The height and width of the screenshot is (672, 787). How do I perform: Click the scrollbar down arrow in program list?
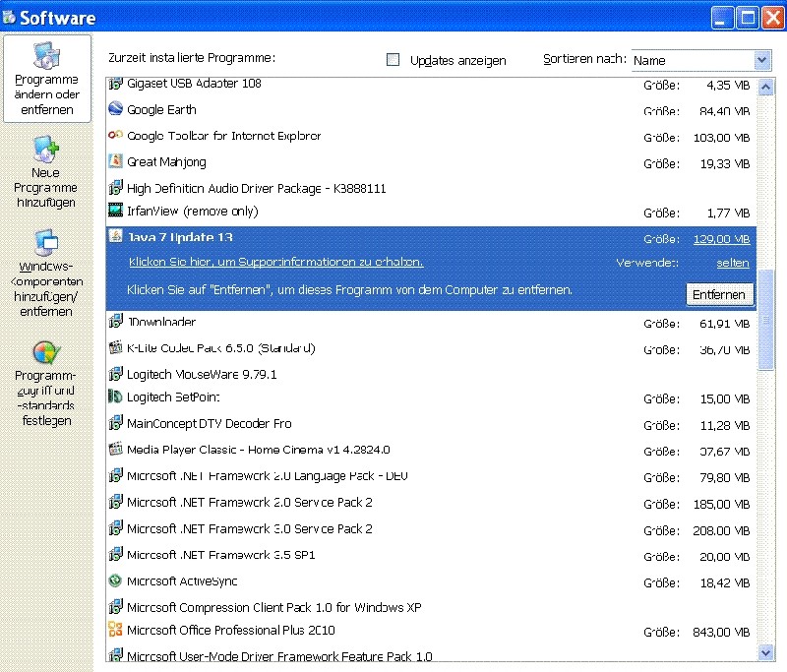[x=765, y=652]
